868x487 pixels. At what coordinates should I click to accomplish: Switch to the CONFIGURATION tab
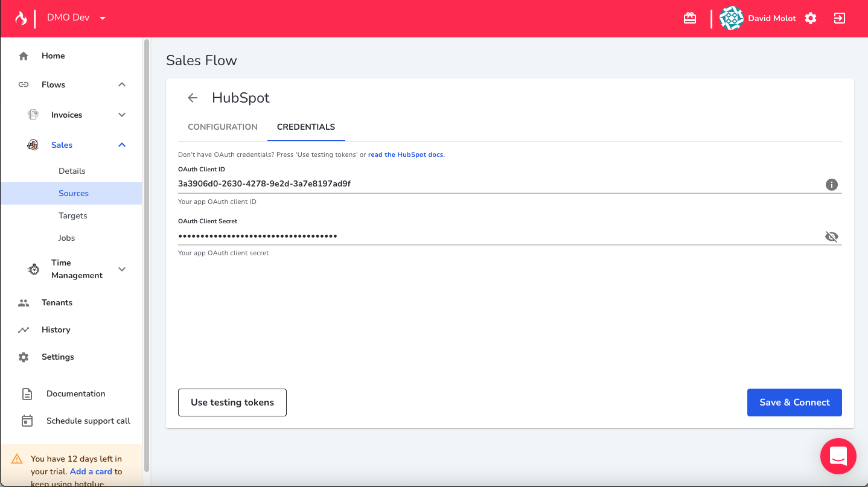pyautogui.click(x=223, y=127)
